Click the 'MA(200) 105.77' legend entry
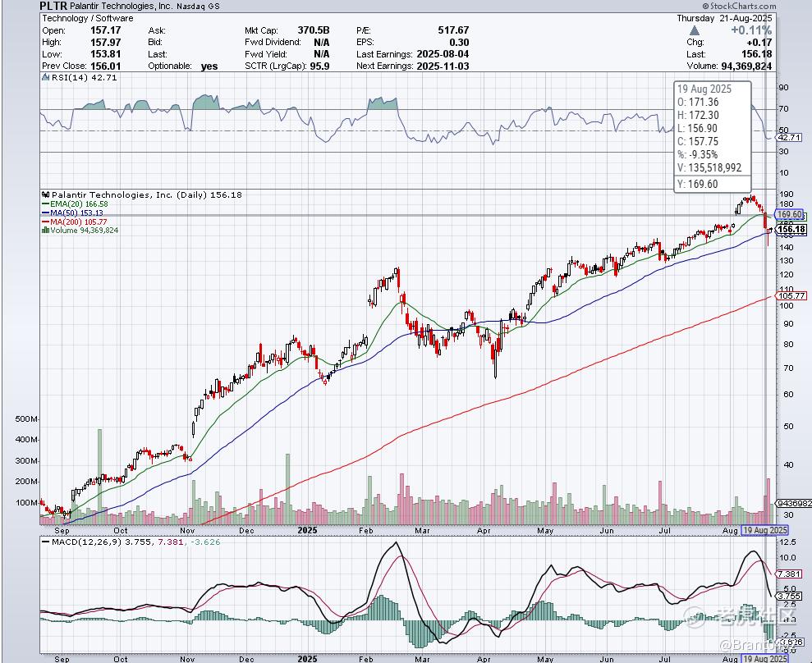 point(79,222)
